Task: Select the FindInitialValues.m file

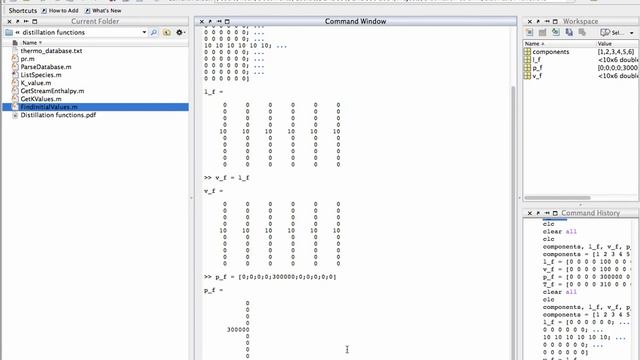Action: pyautogui.click(x=49, y=107)
